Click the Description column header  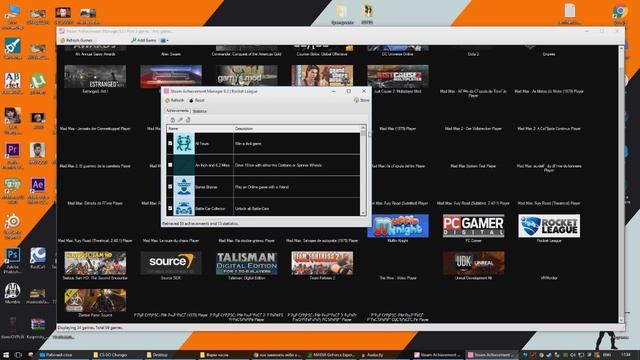(296, 129)
